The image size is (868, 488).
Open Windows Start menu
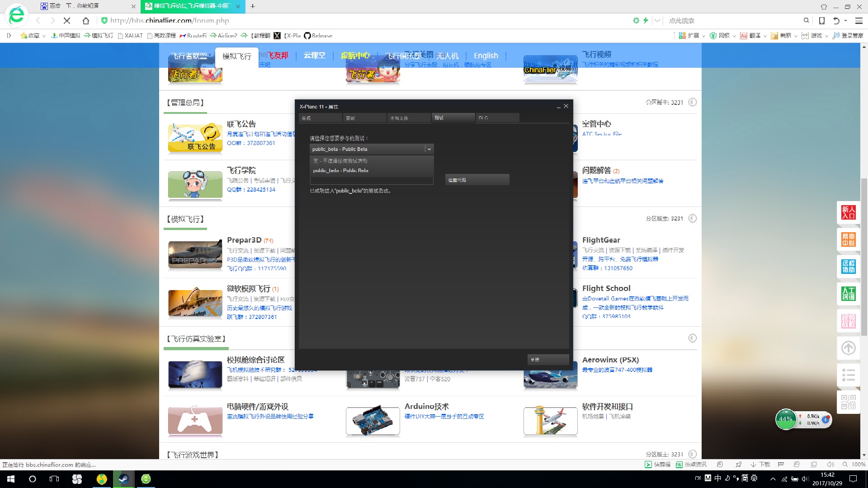coord(11,479)
